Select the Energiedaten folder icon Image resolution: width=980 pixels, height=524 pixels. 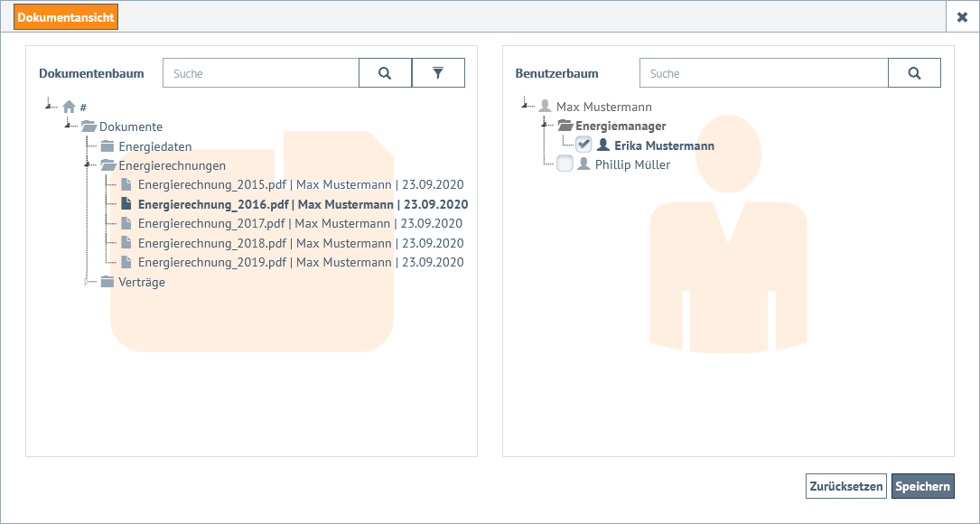pyautogui.click(x=107, y=146)
